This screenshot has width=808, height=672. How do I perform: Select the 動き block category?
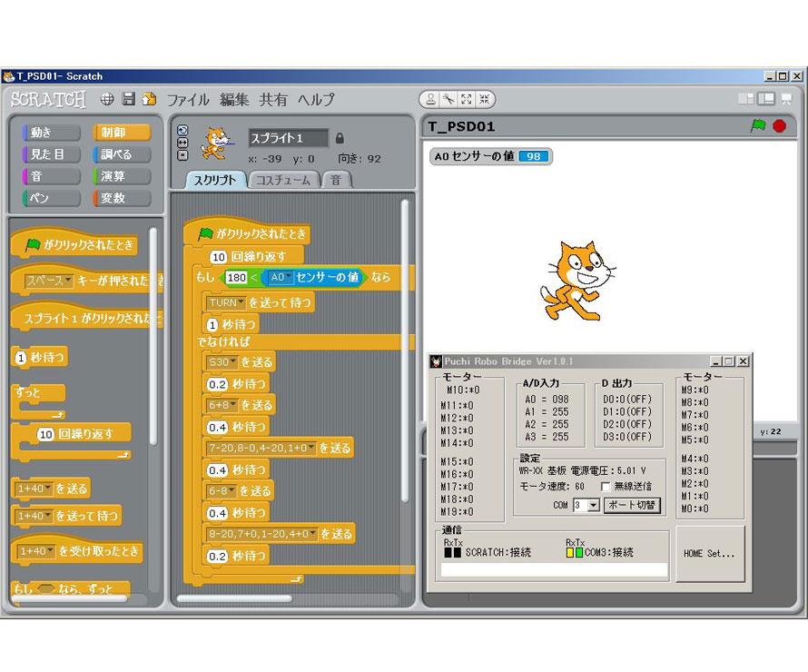pos(52,133)
